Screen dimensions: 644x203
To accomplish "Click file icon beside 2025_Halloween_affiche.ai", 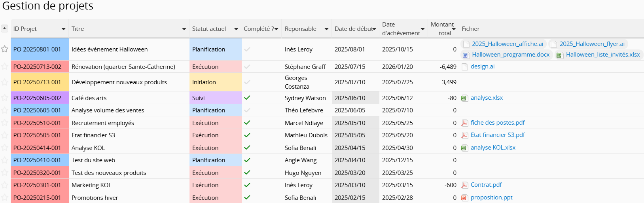I will pos(466,44).
